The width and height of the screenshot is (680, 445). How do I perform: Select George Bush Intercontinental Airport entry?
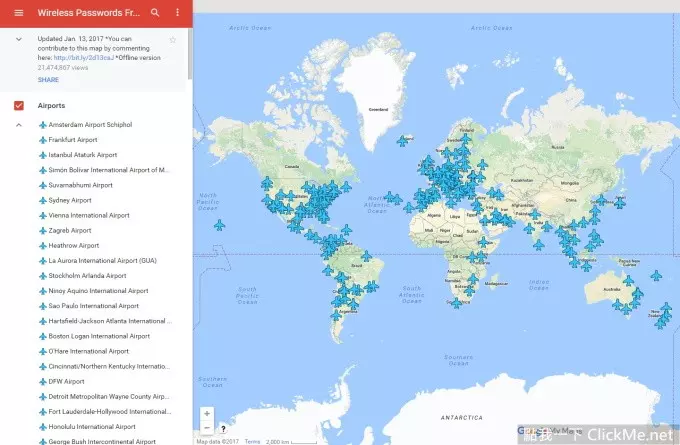point(97,442)
